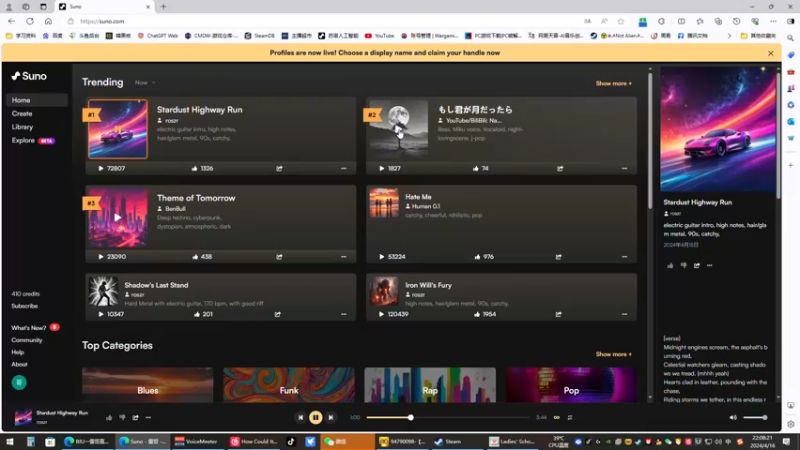This screenshot has height=450, width=800.
Task: Share Iron Will's Fury
Action: 559,314
